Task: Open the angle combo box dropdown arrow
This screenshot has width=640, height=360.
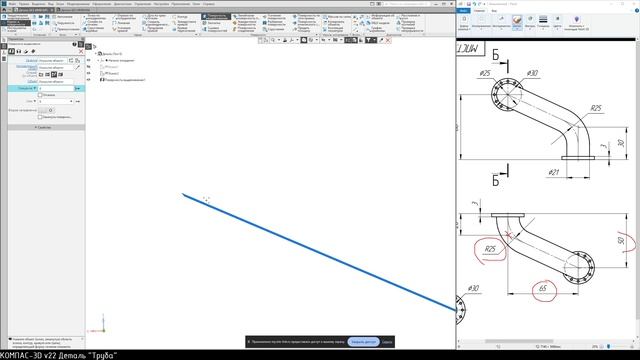Action: [x=71, y=101]
